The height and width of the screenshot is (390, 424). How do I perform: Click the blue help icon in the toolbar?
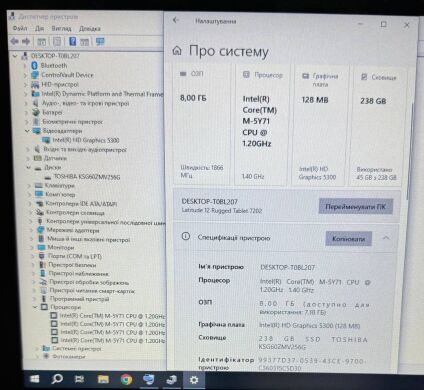(72, 41)
